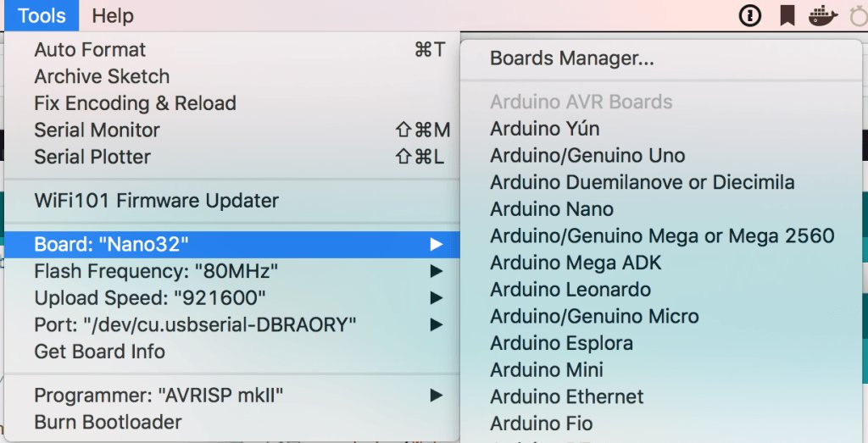Expand the Port submenu
868x443 pixels.
pyautogui.click(x=232, y=324)
